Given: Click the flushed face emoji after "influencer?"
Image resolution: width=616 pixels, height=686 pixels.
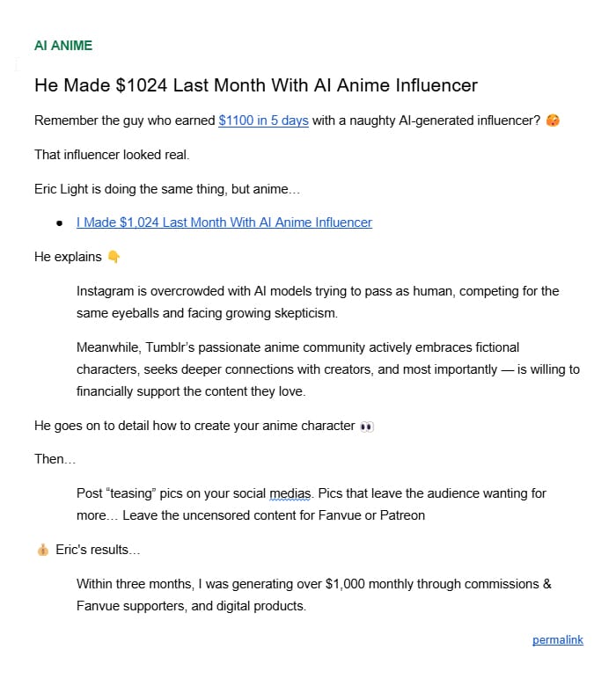Looking at the screenshot, I should [553, 120].
